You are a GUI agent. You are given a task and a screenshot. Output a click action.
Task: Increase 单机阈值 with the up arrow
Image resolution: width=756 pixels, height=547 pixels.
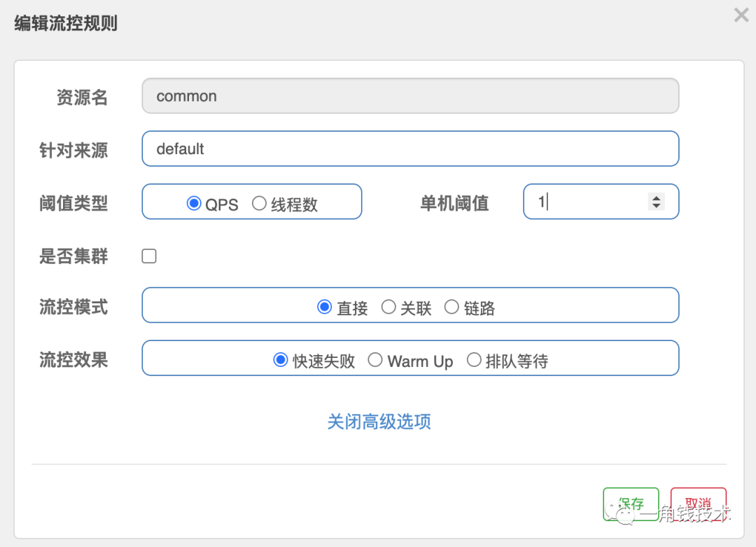657,198
